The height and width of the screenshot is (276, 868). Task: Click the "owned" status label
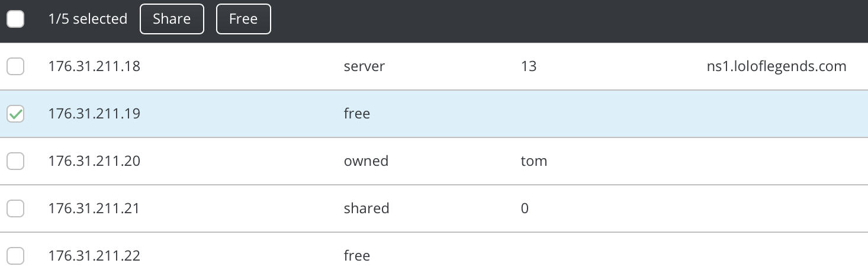click(x=366, y=161)
